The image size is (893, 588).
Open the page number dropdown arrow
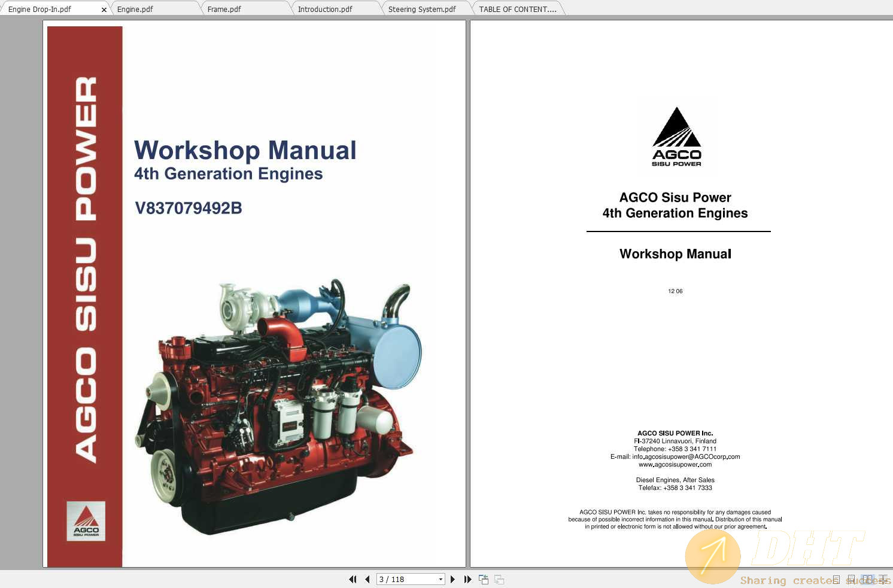pyautogui.click(x=441, y=579)
